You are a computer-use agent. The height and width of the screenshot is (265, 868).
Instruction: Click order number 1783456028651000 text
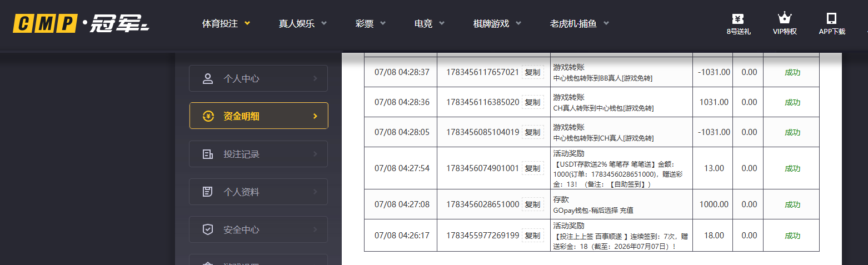tap(482, 204)
